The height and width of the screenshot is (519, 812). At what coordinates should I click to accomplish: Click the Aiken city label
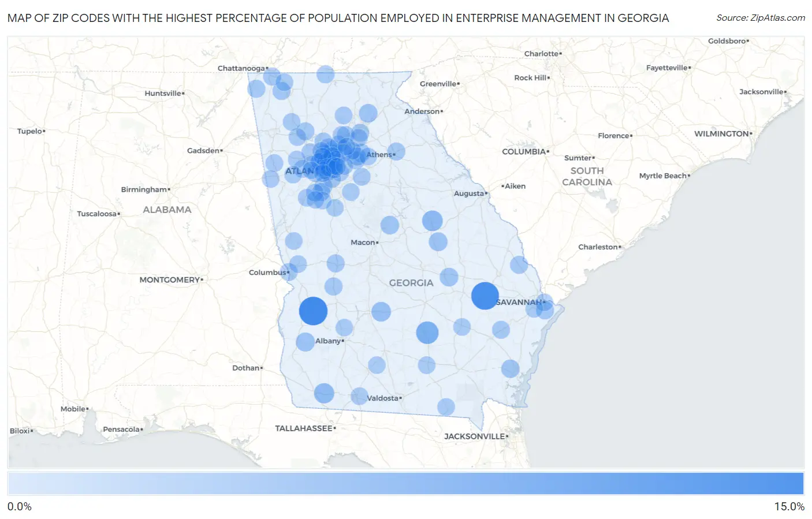click(x=515, y=186)
